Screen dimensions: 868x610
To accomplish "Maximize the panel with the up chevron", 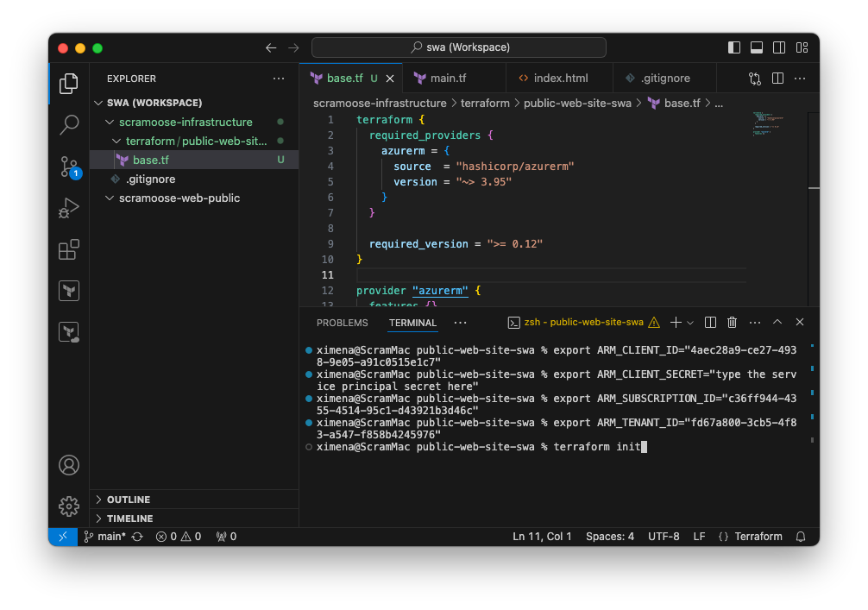I will tap(777, 322).
